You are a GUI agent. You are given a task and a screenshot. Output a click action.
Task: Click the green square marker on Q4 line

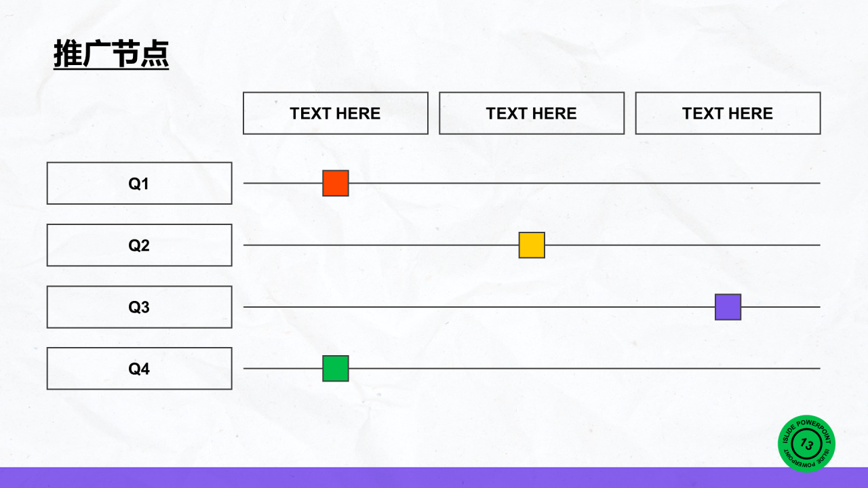click(336, 369)
